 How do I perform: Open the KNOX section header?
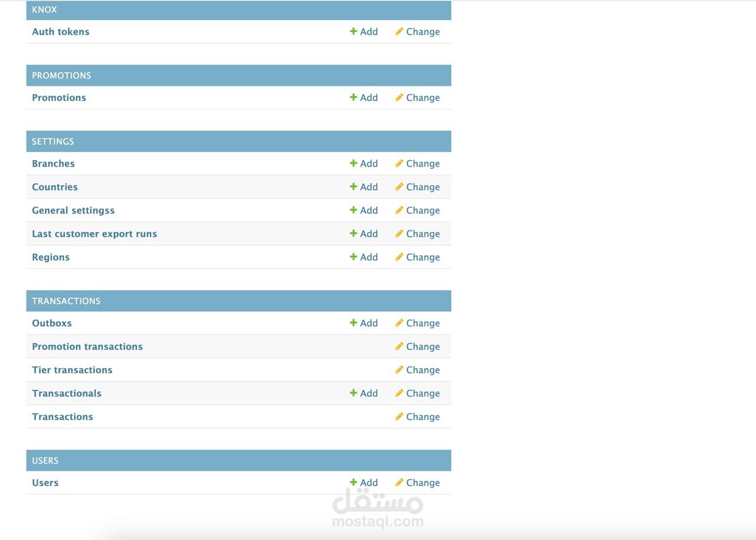[x=44, y=10]
